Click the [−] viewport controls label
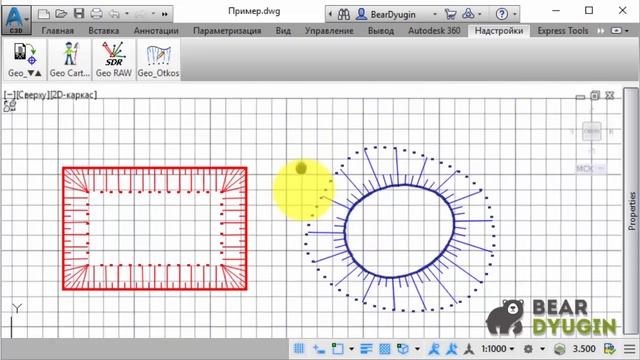The height and width of the screenshot is (360, 640). [x=9, y=95]
